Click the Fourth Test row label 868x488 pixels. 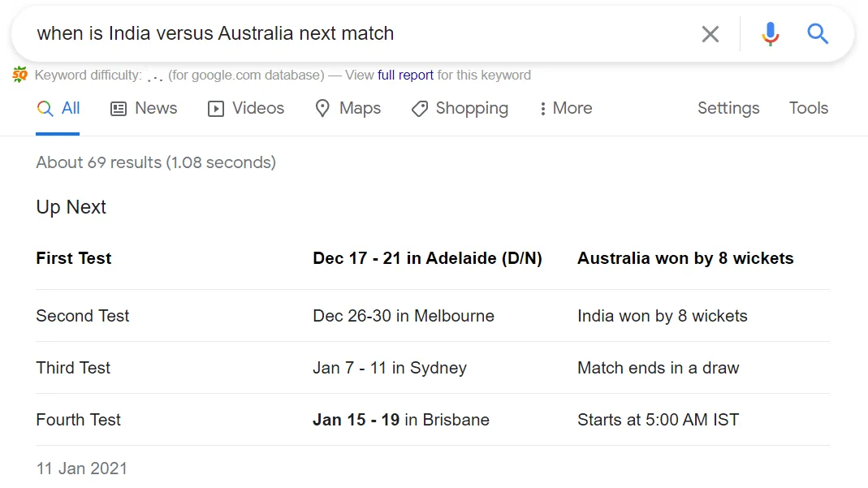[x=78, y=420]
